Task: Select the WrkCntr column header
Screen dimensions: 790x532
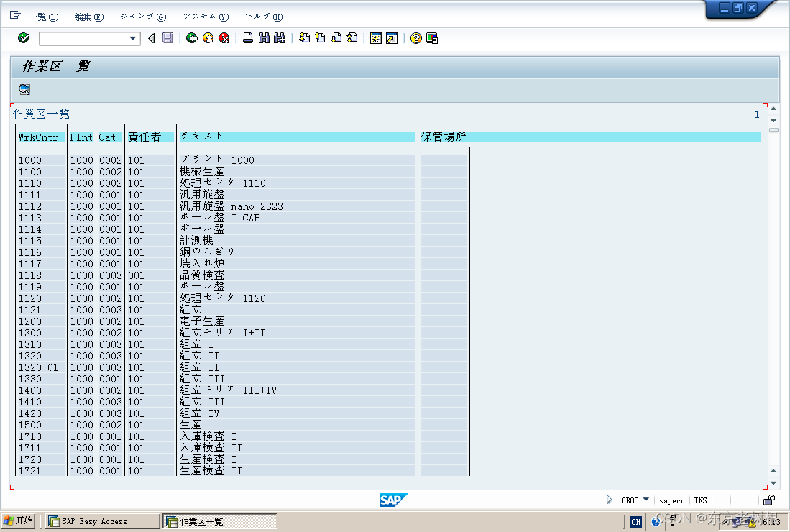Action: 40,137
